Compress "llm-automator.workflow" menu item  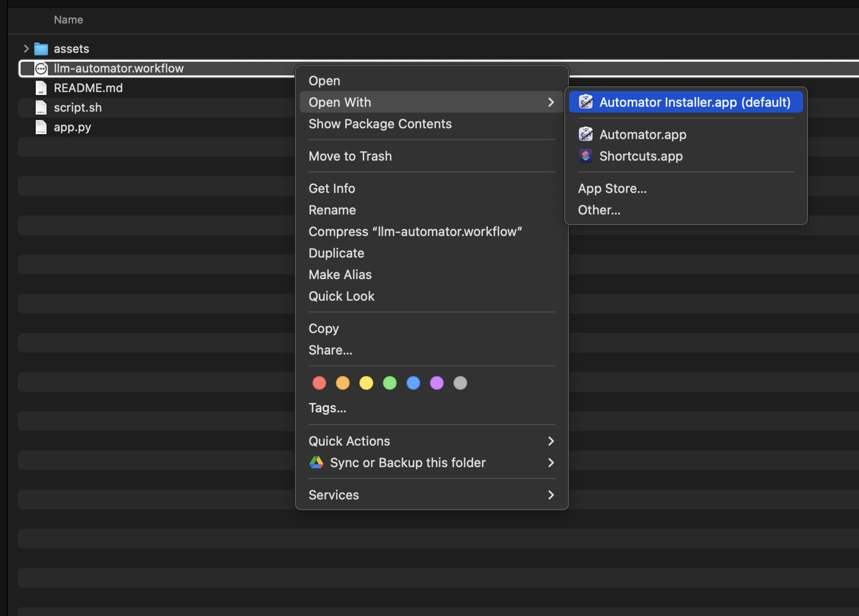(x=432, y=231)
